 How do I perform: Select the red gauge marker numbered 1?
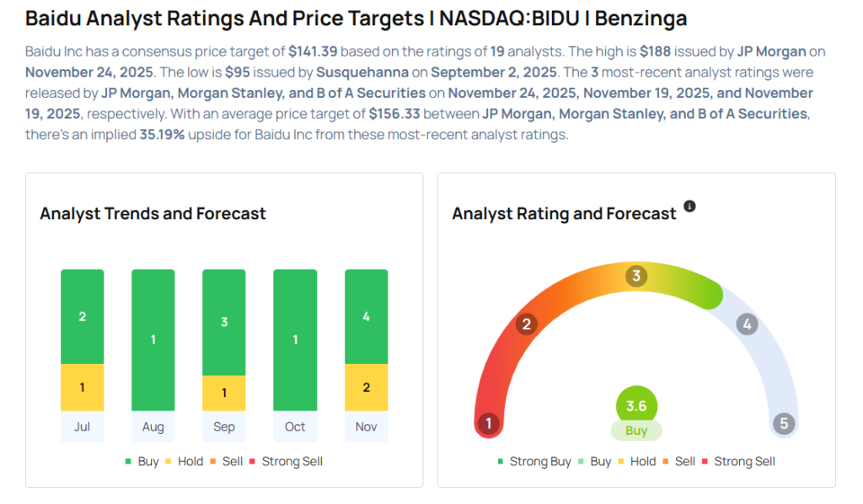click(487, 424)
